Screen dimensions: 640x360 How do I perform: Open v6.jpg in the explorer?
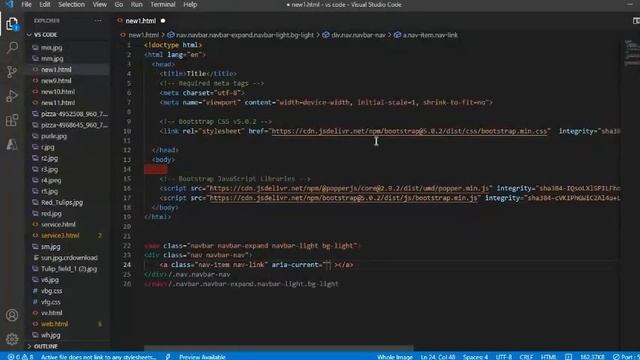point(50,280)
